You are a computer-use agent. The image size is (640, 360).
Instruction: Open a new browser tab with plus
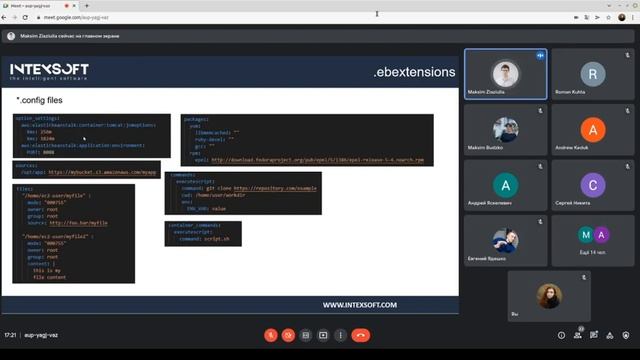click(87, 6)
